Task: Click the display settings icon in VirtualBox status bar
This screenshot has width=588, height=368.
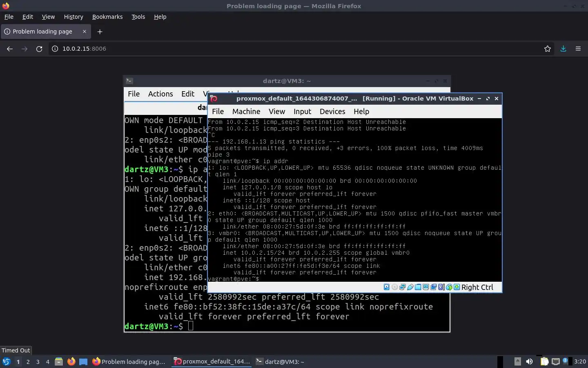Action: click(x=425, y=287)
